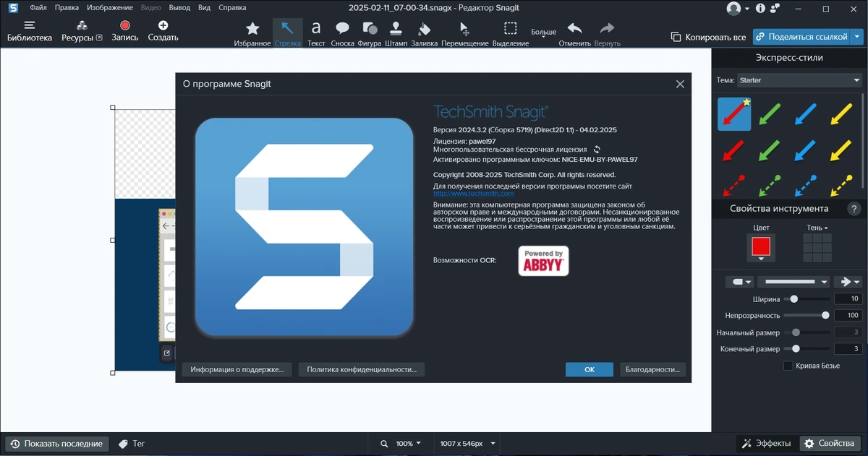Open the www.techsmith.com link
Screen dimensions: 868x456
point(473,194)
